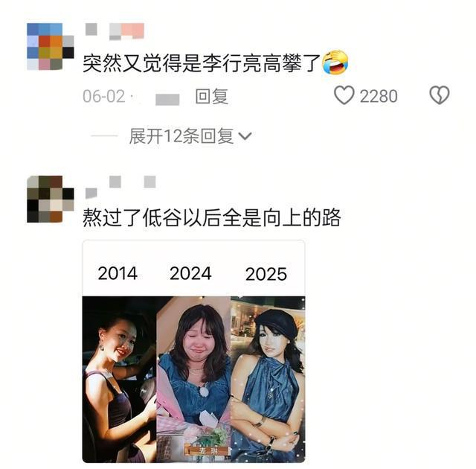Open the second commenter's dark brown avatar
Viewport: 476px width, 469px height.
[x=51, y=199]
